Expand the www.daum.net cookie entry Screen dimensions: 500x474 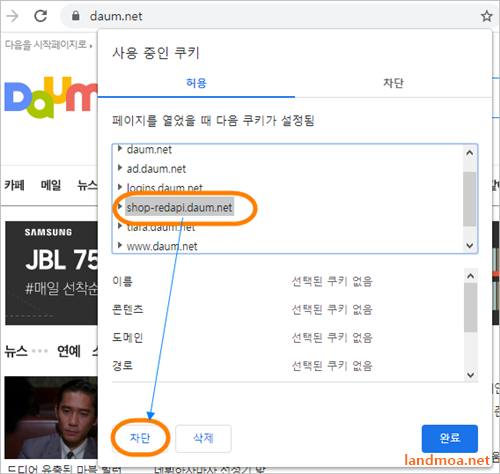point(120,245)
